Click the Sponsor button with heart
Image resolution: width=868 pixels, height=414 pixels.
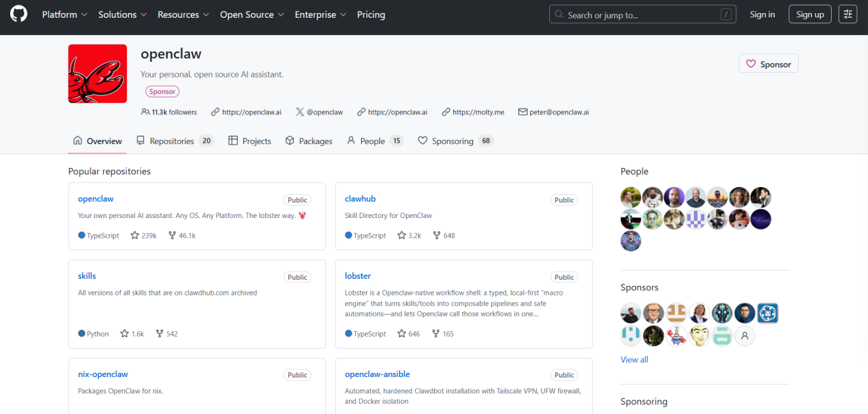[x=769, y=64]
